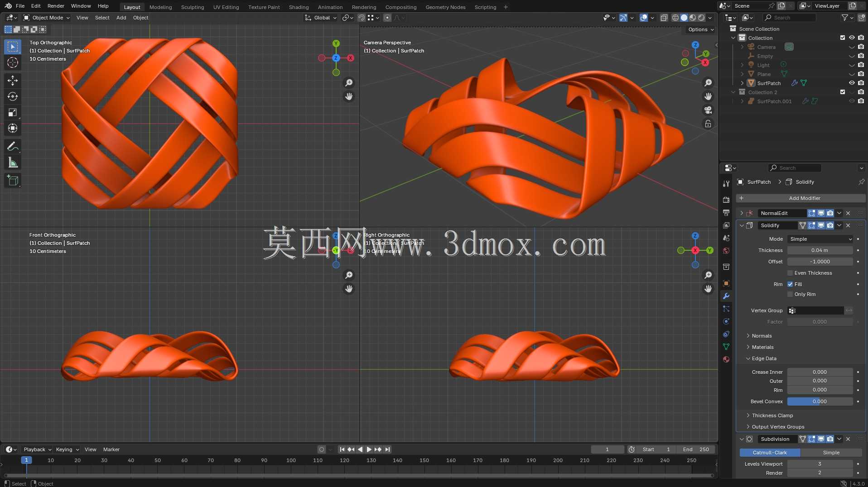Switch to Geometry Nodes workspace tab
The image size is (868, 487).
tap(445, 7)
